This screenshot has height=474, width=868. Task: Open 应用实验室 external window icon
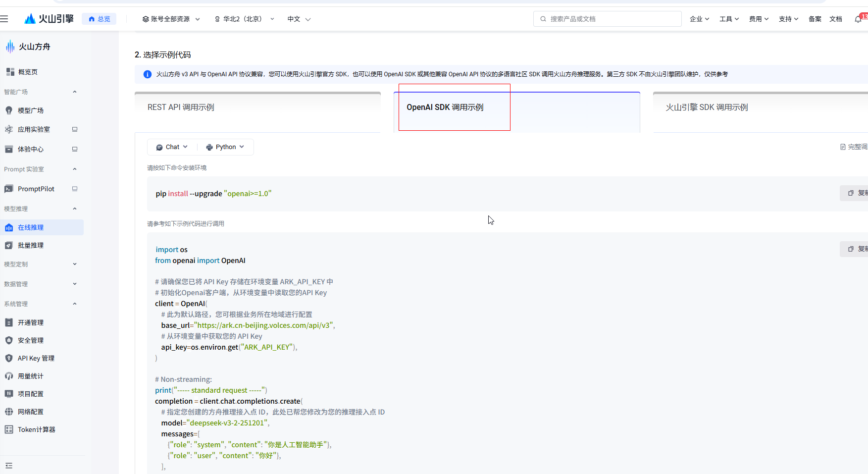pyautogui.click(x=75, y=129)
